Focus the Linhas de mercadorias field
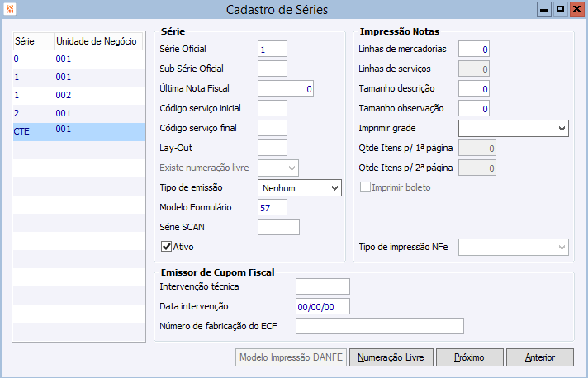The height and width of the screenshot is (378, 588). 474,50
